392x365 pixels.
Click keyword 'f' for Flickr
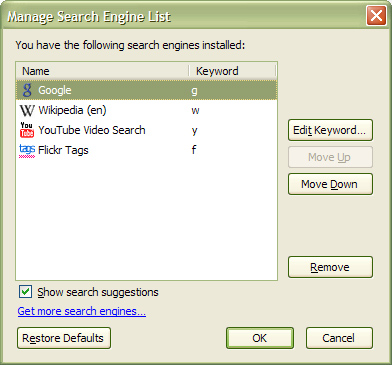point(194,150)
